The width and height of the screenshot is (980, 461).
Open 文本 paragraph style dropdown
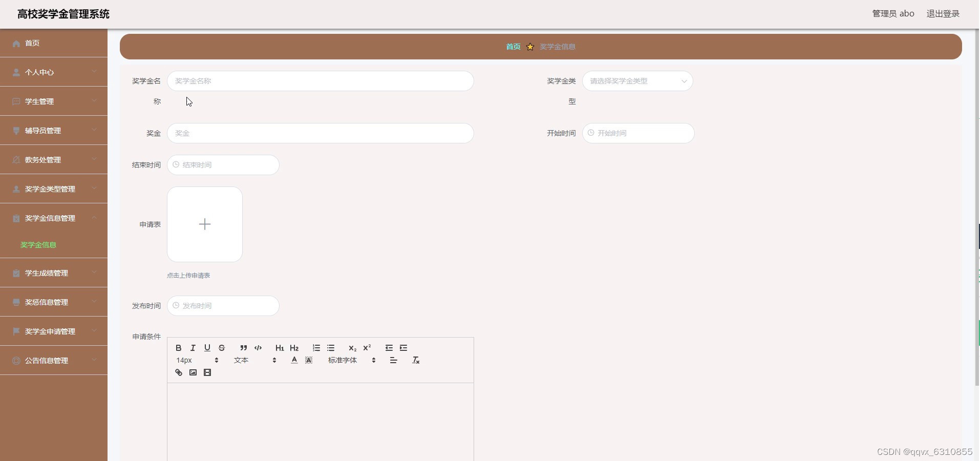click(255, 360)
